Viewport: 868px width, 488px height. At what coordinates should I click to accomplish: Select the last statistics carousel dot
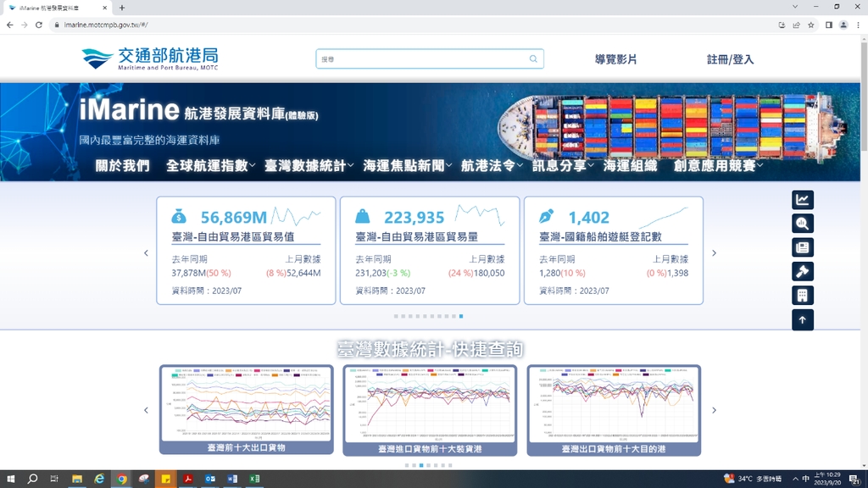461,316
